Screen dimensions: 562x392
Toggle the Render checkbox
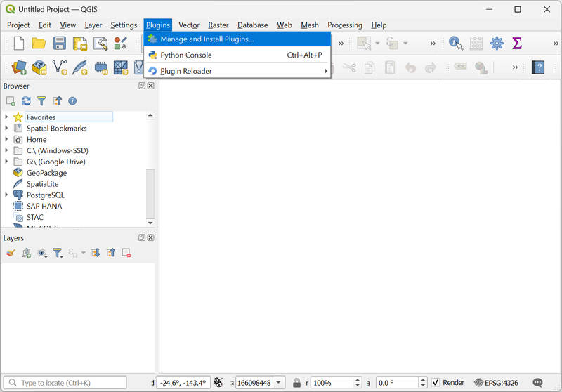coord(436,383)
